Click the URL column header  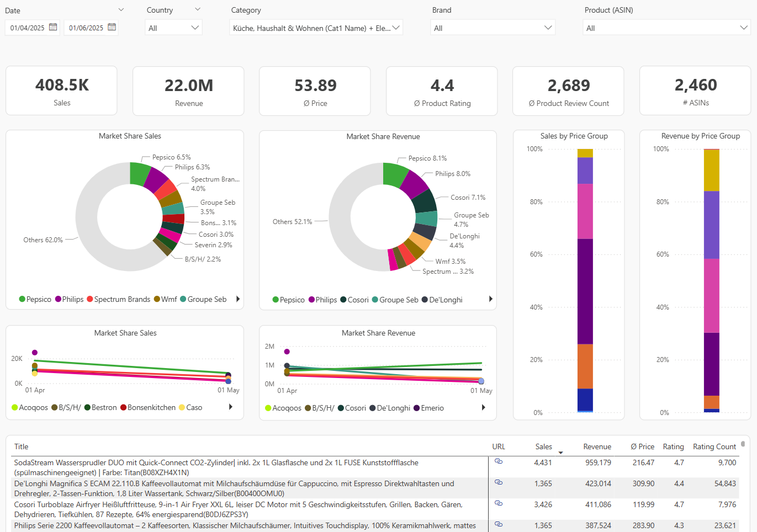[499, 446]
